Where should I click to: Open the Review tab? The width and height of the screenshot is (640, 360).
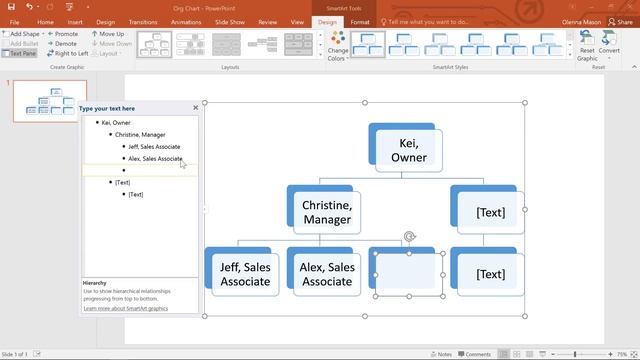click(x=267, y=22)
